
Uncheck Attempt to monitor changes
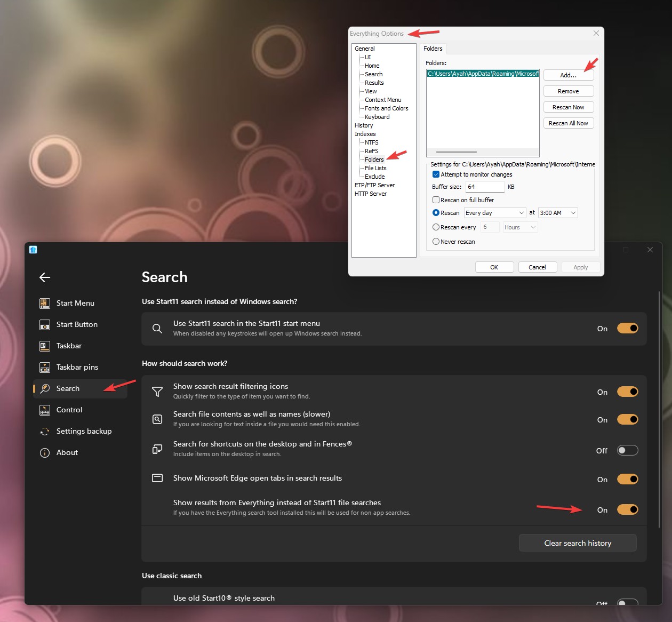pyautogui.click(x=436, y=174)
